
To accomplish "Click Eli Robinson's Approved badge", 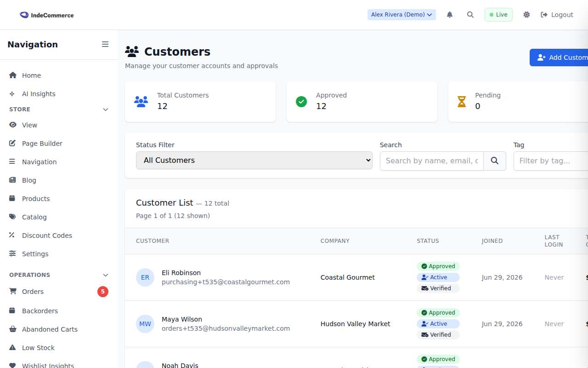I will (438, 266).
